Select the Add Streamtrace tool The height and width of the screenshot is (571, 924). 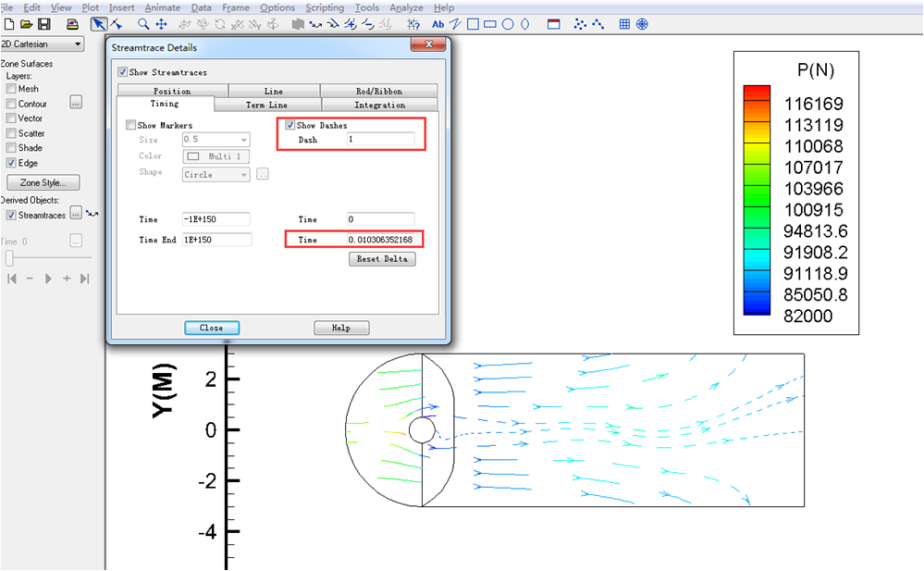click(316, 24)
